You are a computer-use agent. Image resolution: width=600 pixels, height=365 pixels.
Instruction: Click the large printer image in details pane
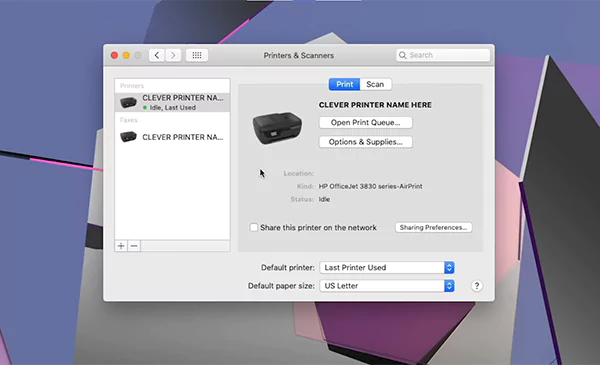[x=277, y=128]
